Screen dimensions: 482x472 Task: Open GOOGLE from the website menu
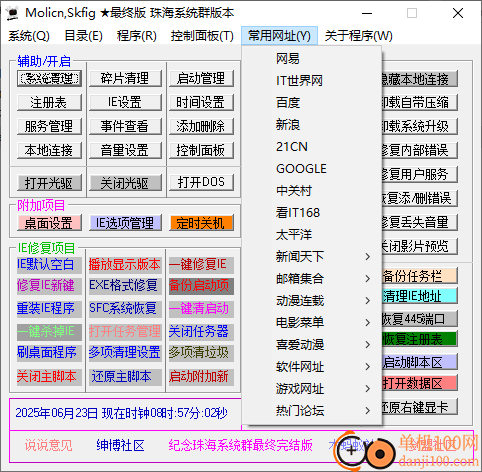pyautogui.click(x=312, y=169)
